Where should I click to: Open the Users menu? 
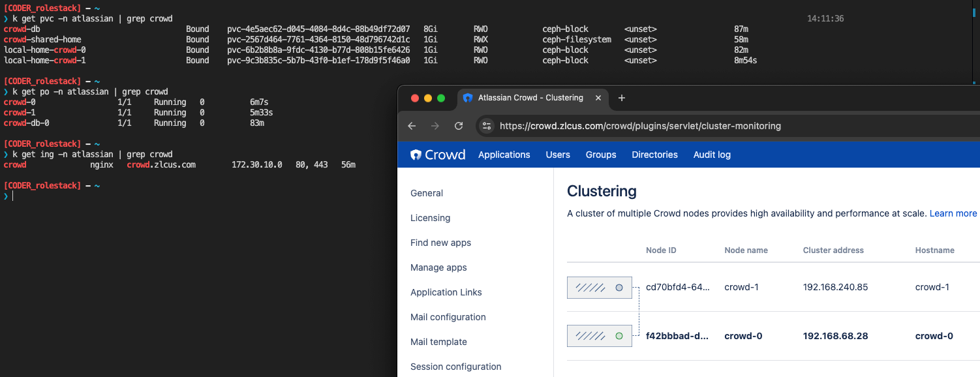coord(558,155)
